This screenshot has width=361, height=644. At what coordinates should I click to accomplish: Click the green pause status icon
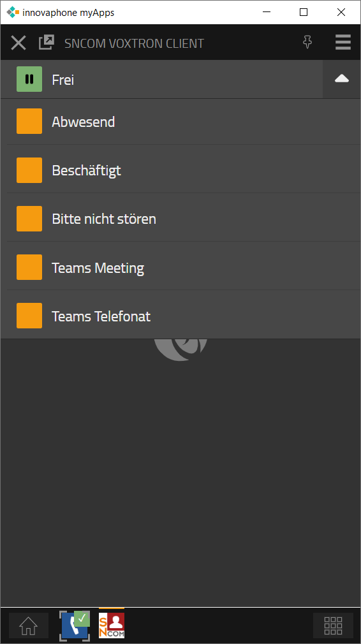29,79
